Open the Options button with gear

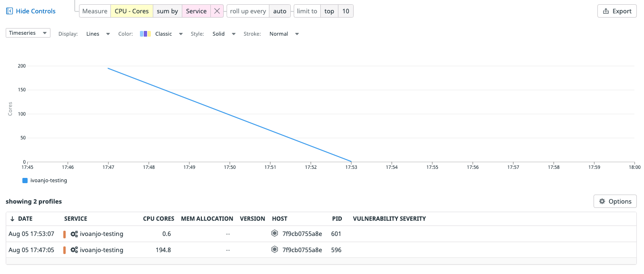coord(615,201)
